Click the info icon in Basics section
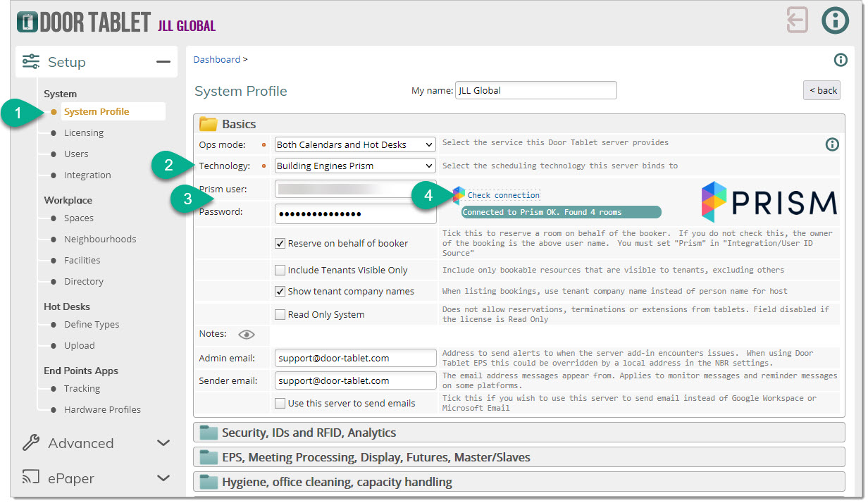Screen dimensions: 868x503 832,144
